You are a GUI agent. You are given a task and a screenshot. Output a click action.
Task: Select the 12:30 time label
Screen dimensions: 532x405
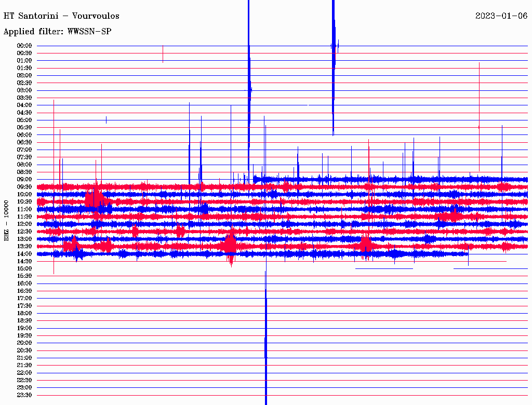24,232
